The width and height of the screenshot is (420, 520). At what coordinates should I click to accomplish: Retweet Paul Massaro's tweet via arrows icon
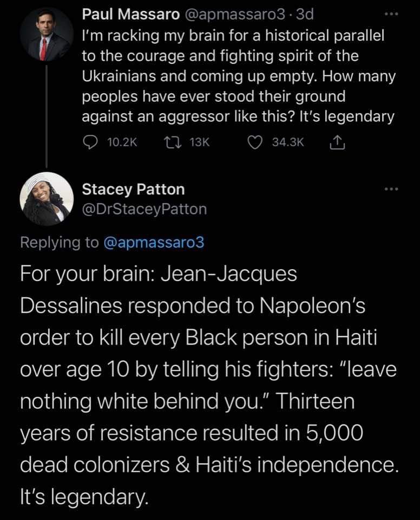170,142
